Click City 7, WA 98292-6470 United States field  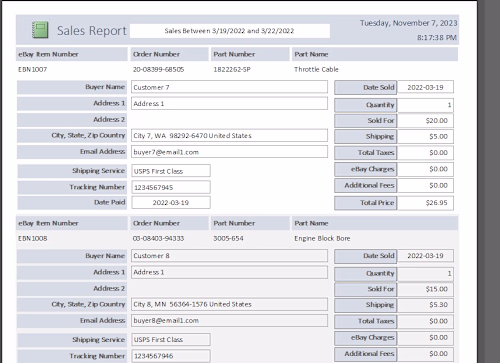(229, 135)
